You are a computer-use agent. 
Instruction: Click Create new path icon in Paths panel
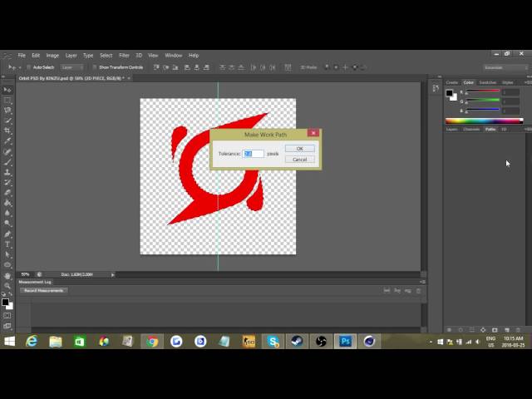(506, 330)
